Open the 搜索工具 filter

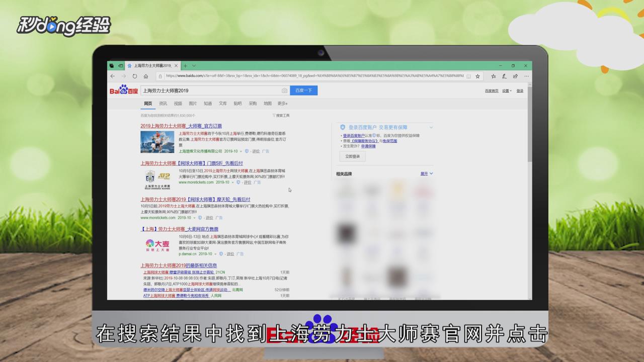point(281,116)
